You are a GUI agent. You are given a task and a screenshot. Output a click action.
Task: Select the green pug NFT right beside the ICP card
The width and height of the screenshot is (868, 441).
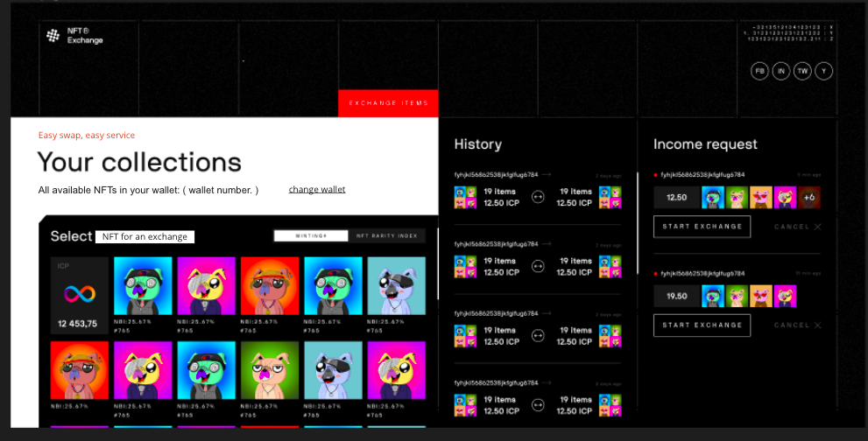[x=143, y=286]
